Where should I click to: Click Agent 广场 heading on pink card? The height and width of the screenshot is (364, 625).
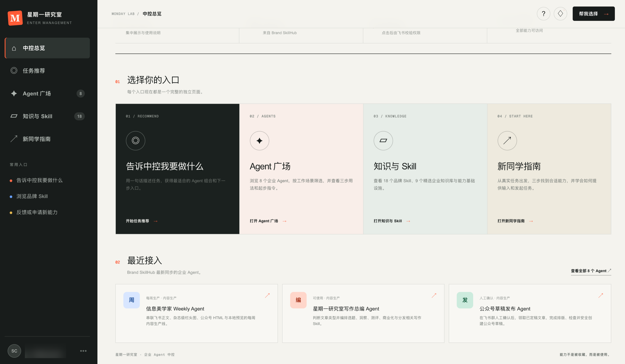tap(270, 166)
